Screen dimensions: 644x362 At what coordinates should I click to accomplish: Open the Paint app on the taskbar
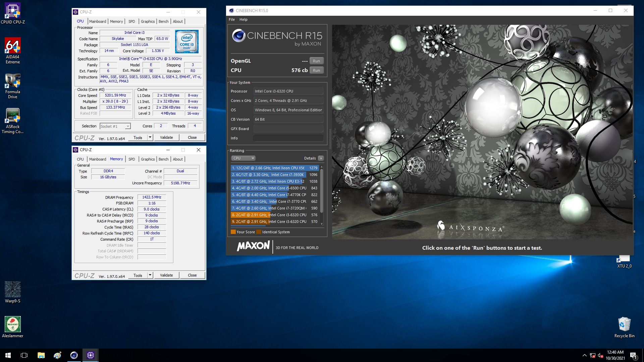click(x=57, y=355)
